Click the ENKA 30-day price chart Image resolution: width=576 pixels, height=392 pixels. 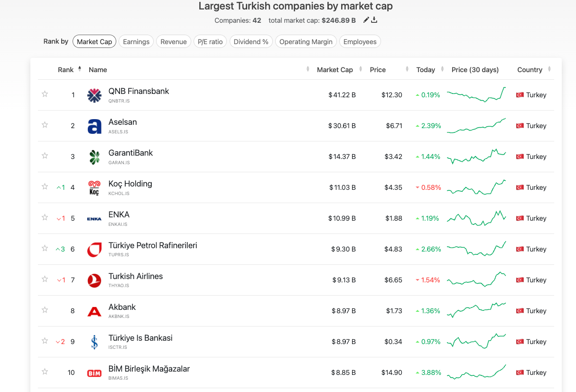tap(476, 218)
